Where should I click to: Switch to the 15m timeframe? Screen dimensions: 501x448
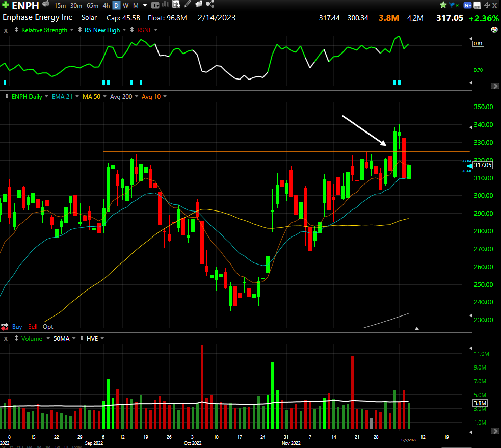point(60,6)
